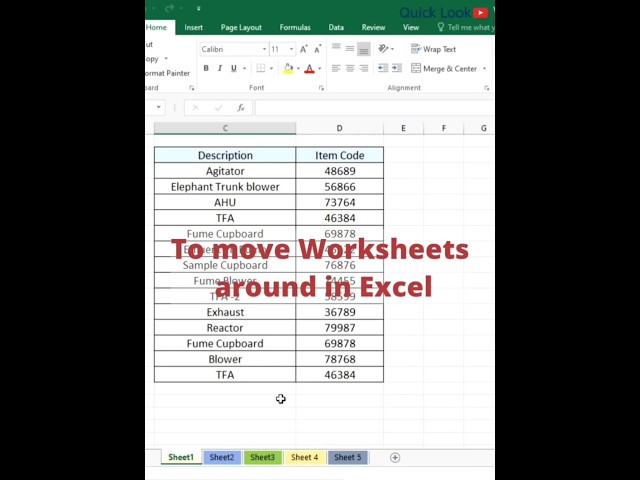Open Copy options dropdown arrow

tap(166, 59)
